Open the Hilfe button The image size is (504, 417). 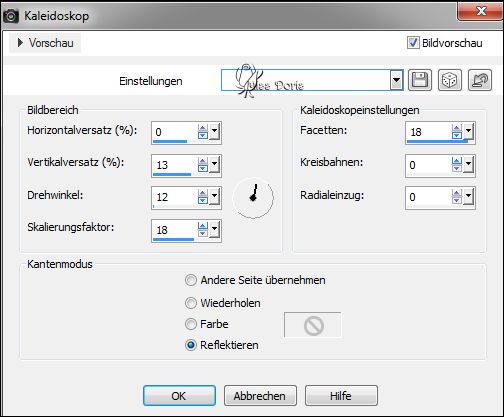(x=341, y=396)
